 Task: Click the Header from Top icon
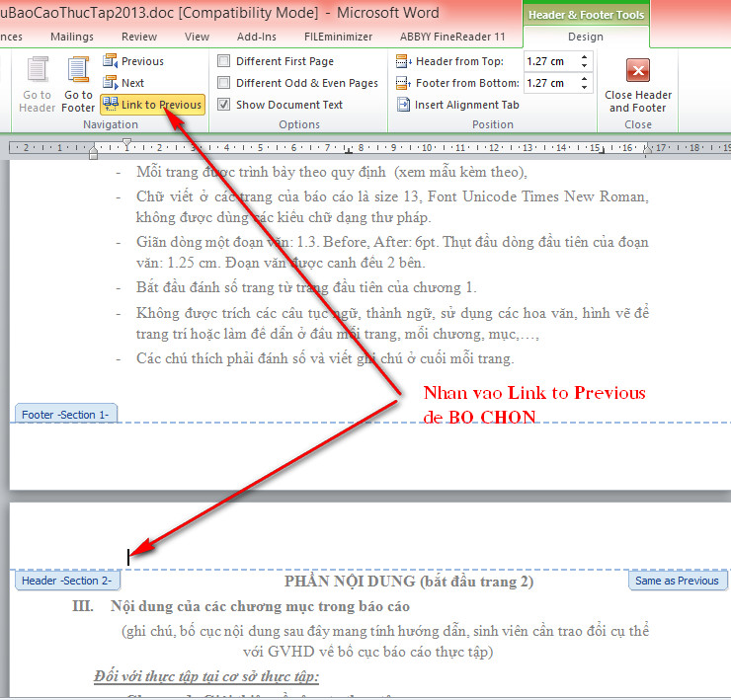pyautogui.click(x=403, y=61)
